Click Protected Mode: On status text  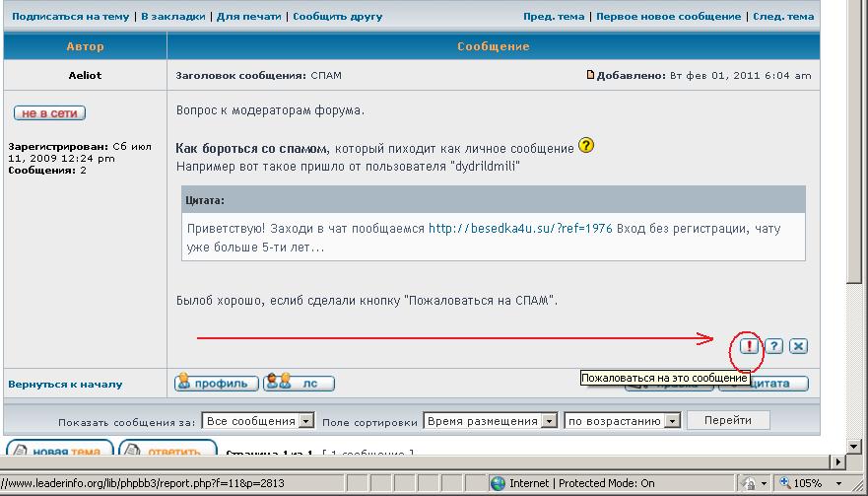(608, 483)
